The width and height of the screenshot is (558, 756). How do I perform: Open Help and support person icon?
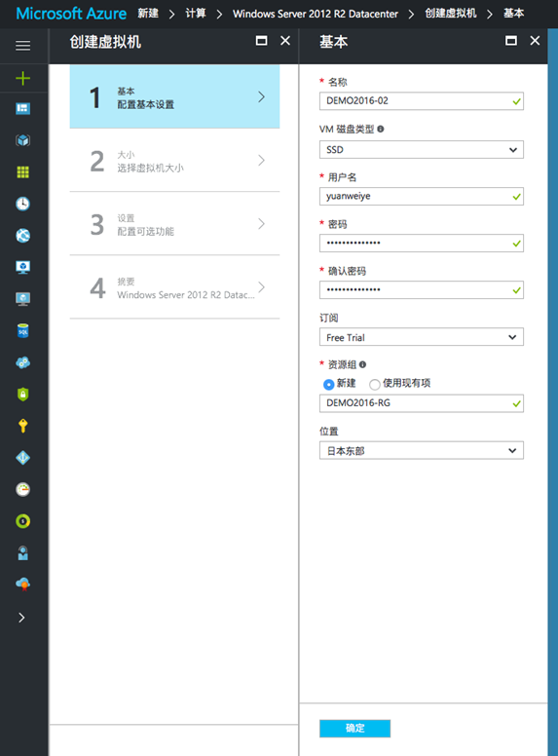(x=22, y=553)
